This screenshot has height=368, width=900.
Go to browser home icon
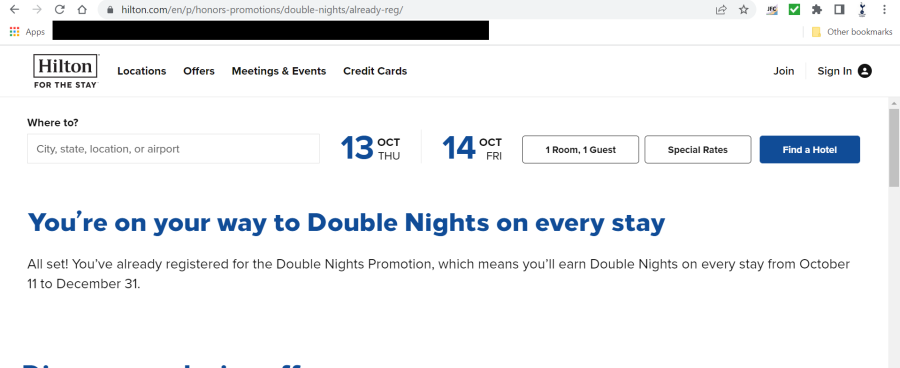(x=82, y=10)
